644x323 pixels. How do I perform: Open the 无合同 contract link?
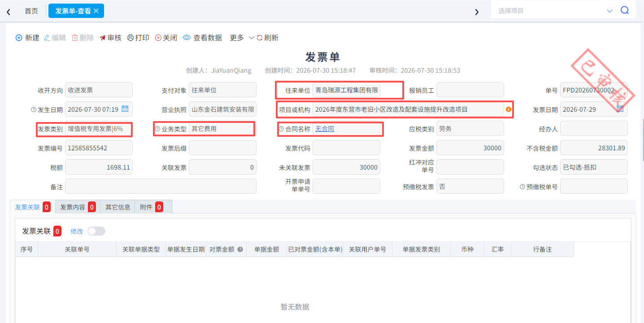click(325, 129)
